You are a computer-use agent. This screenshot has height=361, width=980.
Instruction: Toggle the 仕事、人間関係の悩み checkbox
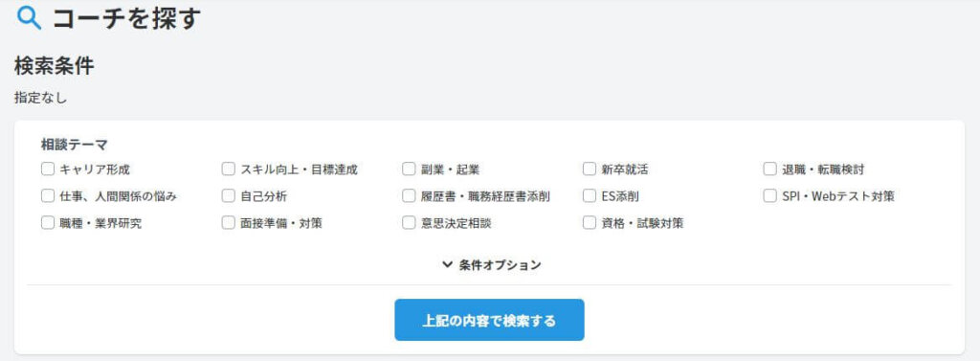tap(48, 196)
